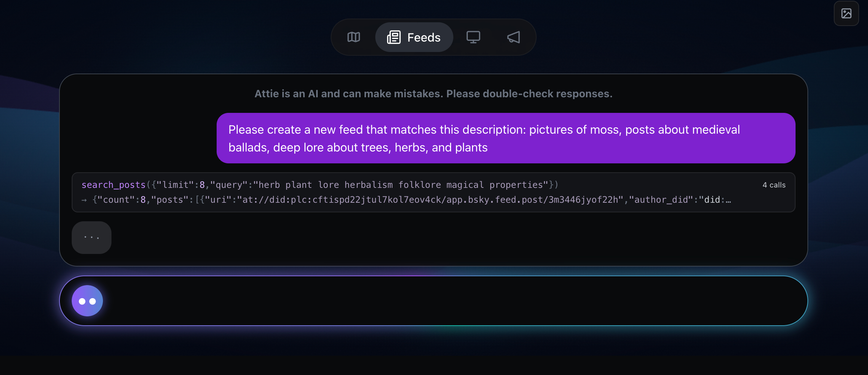Click the Attie two-eyed avatar icon

click(87, 301)
